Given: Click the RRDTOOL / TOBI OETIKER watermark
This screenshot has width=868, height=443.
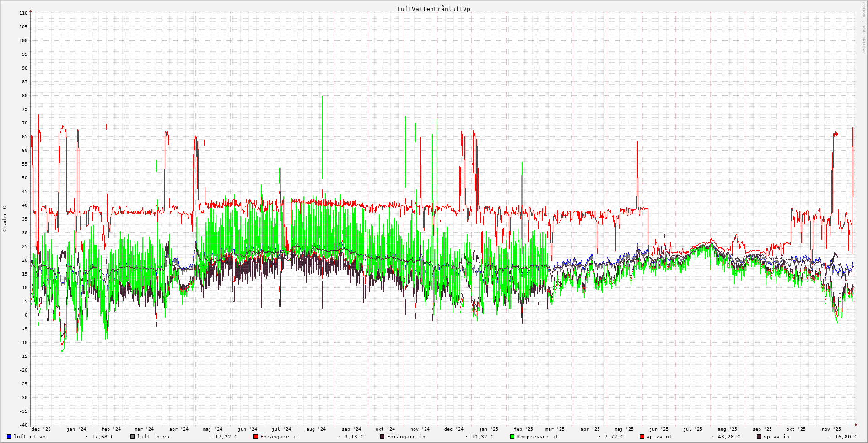Looking at the screenshot, I should point(863,27).
